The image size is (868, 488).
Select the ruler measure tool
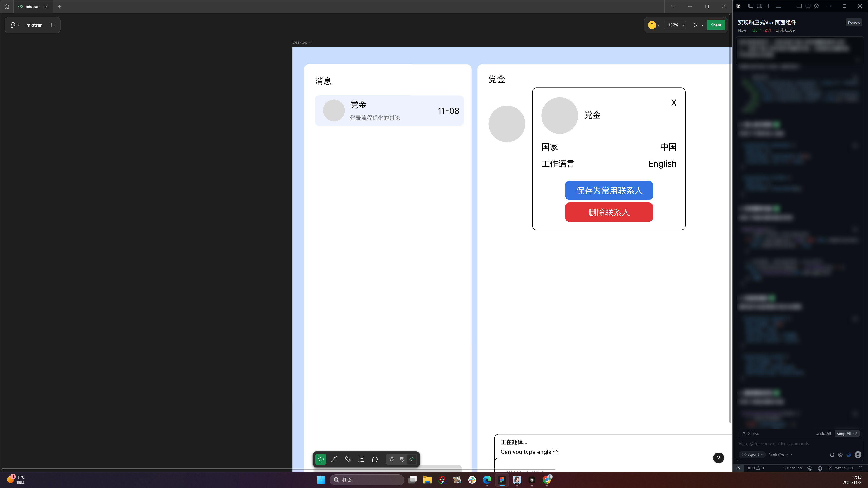(348, 459)
